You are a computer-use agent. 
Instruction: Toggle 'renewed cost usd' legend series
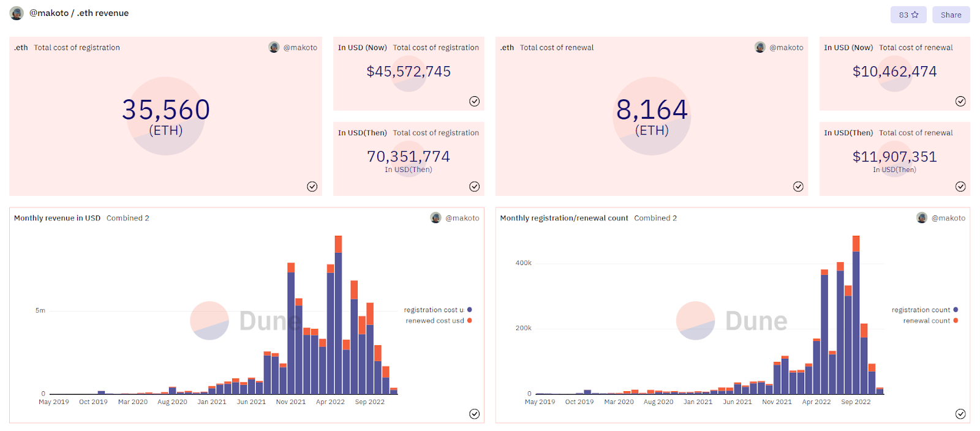click(439, 321)
